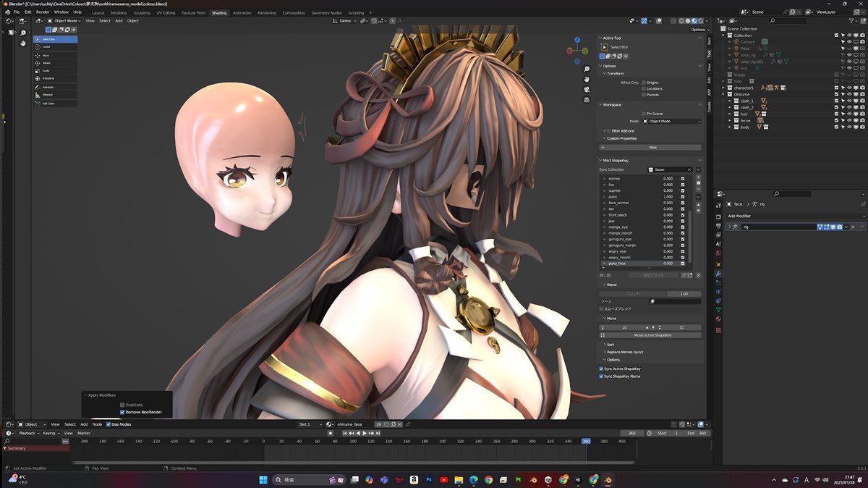Toggle Sync ShapeKey Name checkbox
This screenshot has width=868, height=488.
coord(601,376)
